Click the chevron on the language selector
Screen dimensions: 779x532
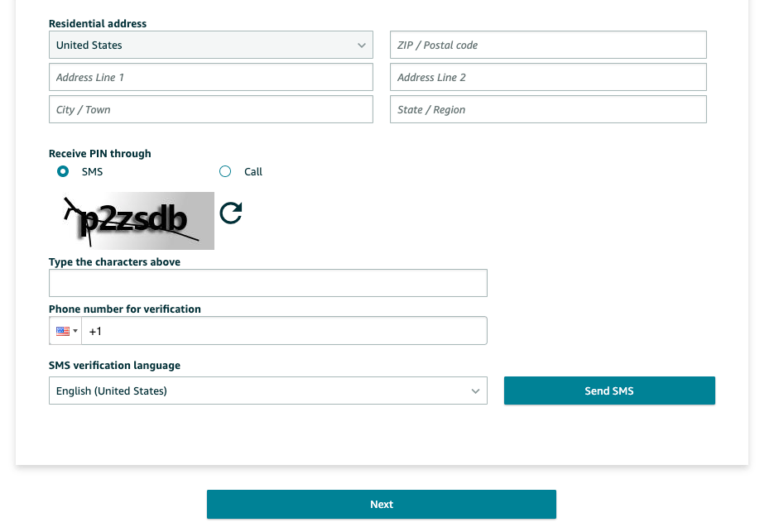pos(475,390)
